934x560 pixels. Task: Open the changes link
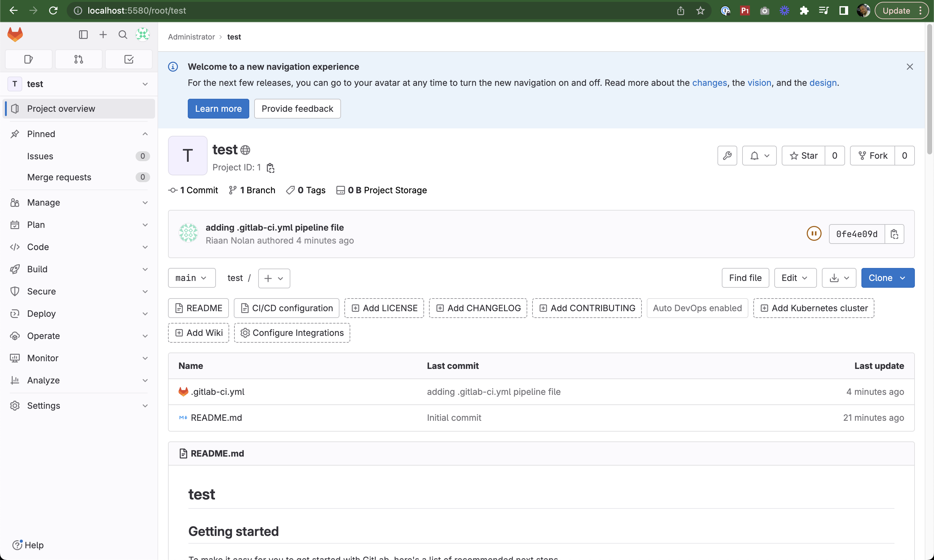709,83
